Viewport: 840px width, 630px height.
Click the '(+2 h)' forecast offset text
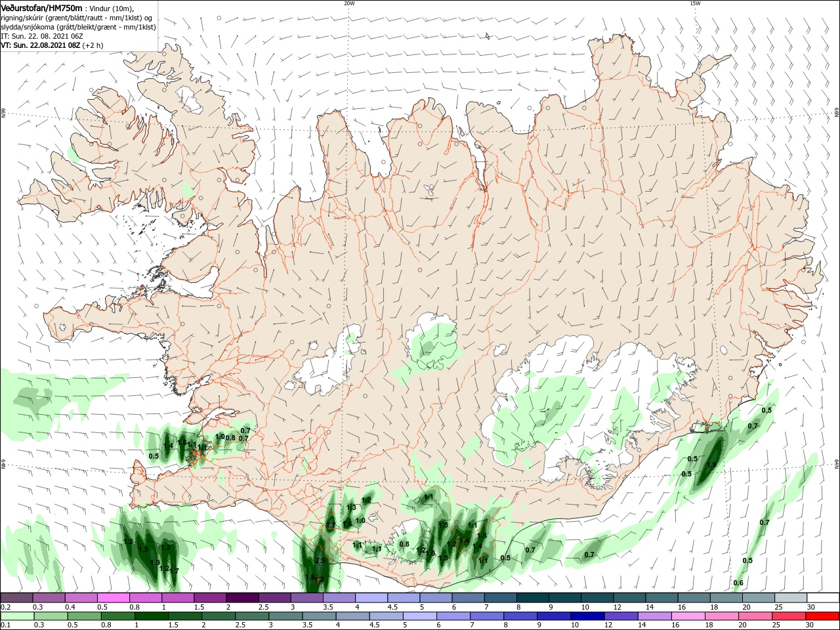[93, 45]
